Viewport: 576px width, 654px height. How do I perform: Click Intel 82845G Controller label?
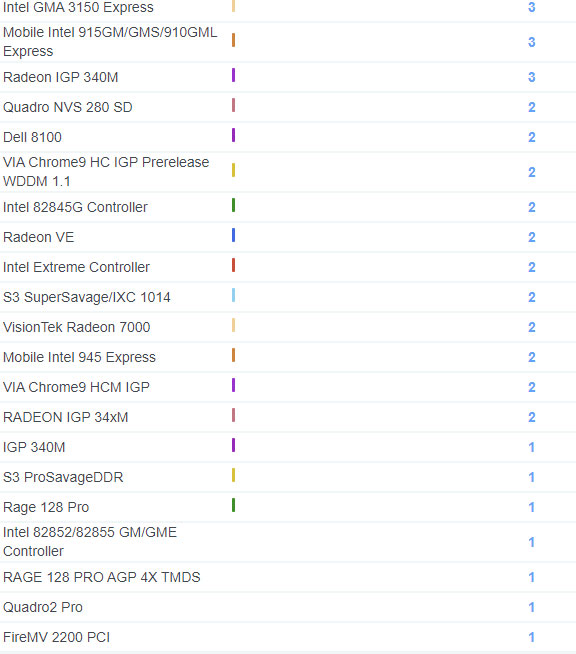click(x=75, y=207)
